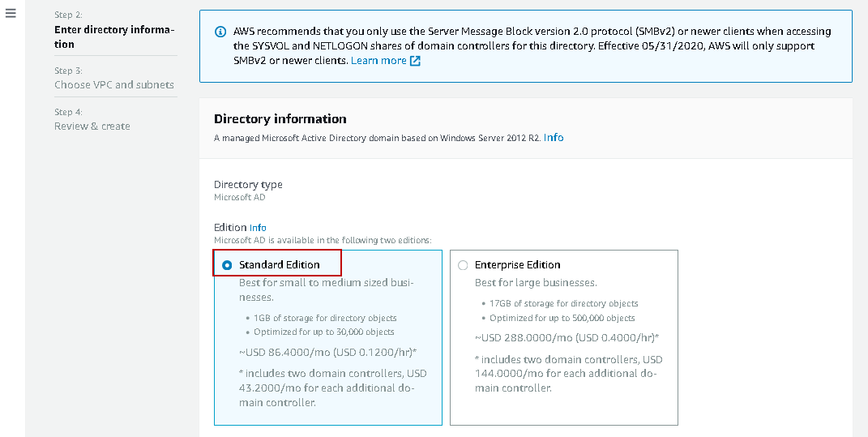Viewport: 868px width, 437px height.
Task: Click the Standard Edition label text
Action: pos(280,265)
